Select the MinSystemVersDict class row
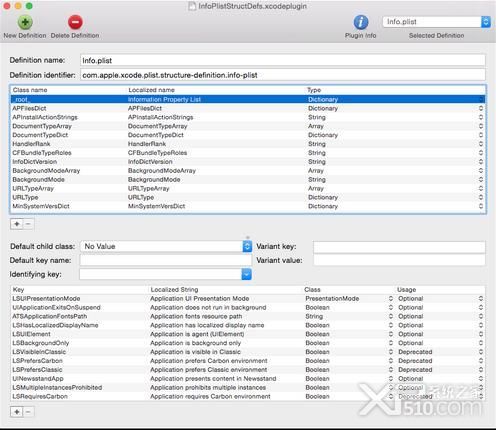This screenshot has height=430, width=496. pos(248,206)
